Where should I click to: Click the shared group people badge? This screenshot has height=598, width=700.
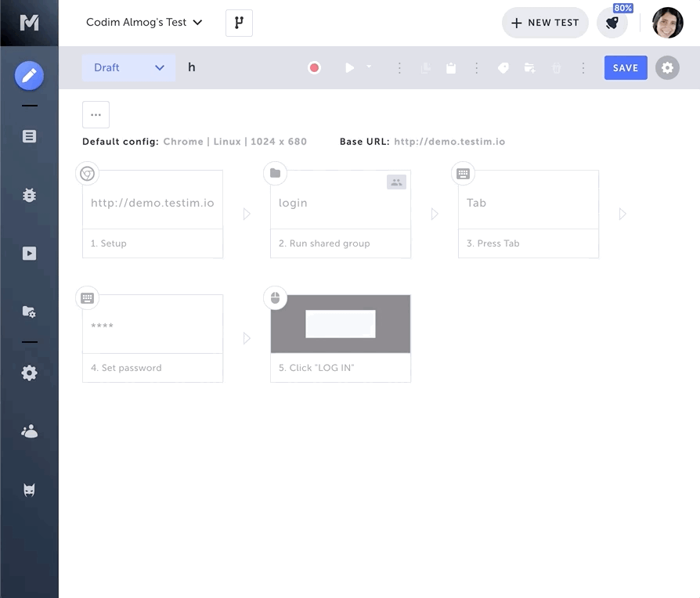pos(396,182)
